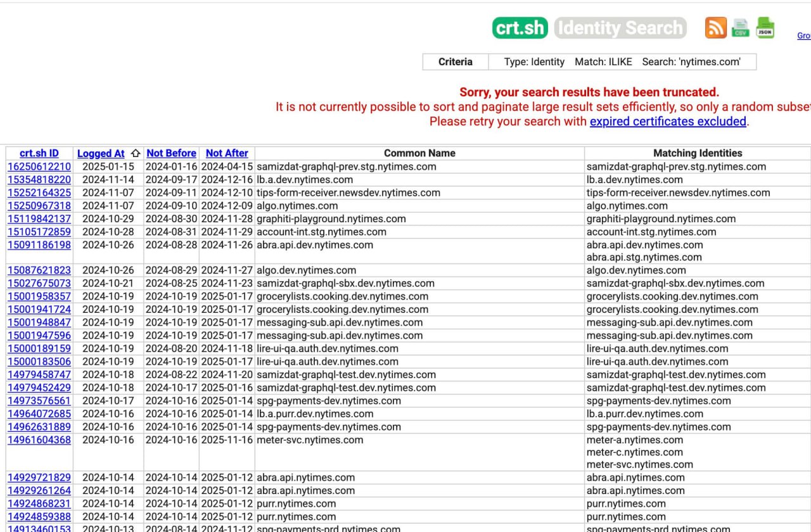811x532 pixels.
Task: Click the crt.sh logo
Action: [520, 28]
